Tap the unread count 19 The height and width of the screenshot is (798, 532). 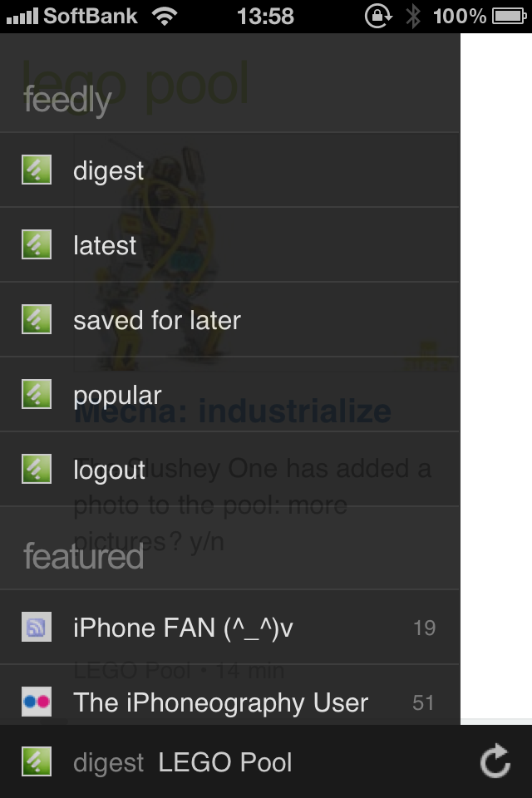(x=424, y=628)
